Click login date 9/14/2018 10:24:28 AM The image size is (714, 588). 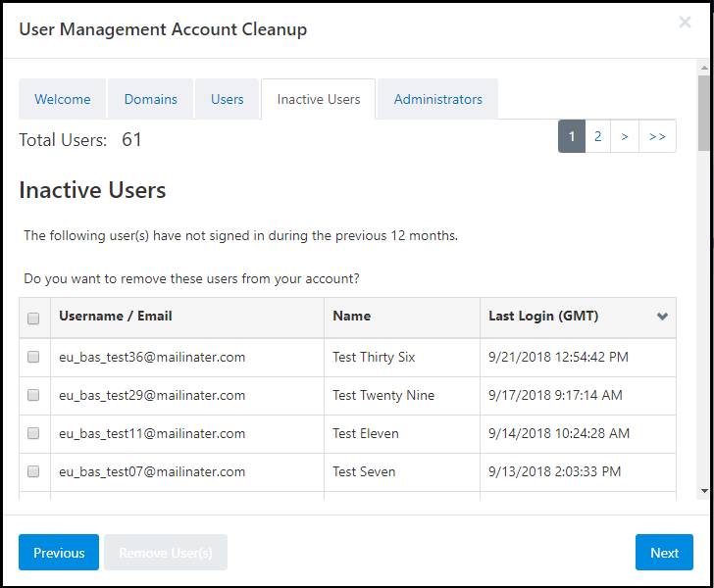coord(559,434)
